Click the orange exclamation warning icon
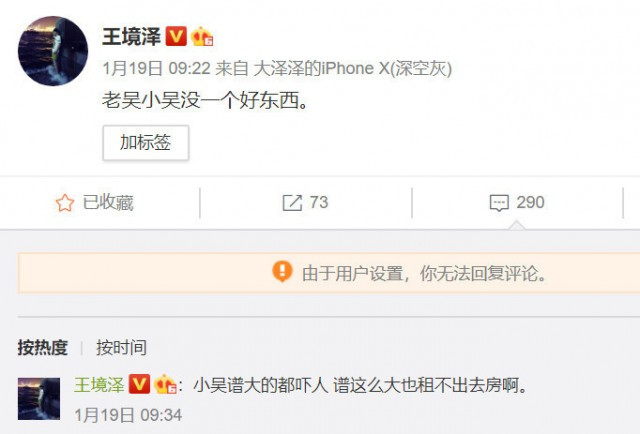640x434 pixels. [x=282, y=272]
